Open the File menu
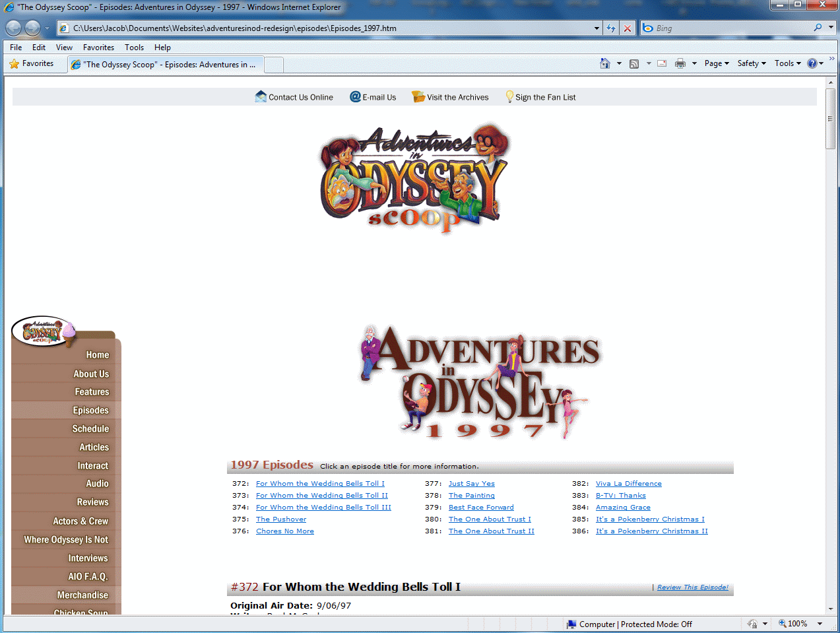Screen dimensions: 840x633 click(x=16, y=48)
